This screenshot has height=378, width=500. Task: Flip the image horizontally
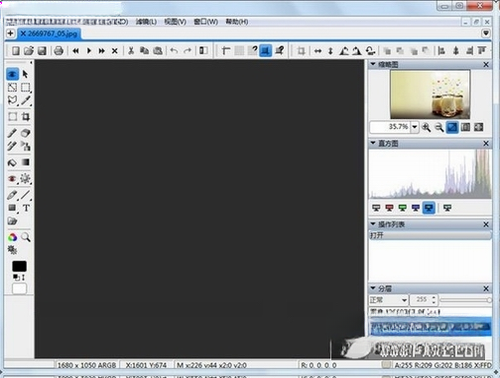click(x=318, y=51)
